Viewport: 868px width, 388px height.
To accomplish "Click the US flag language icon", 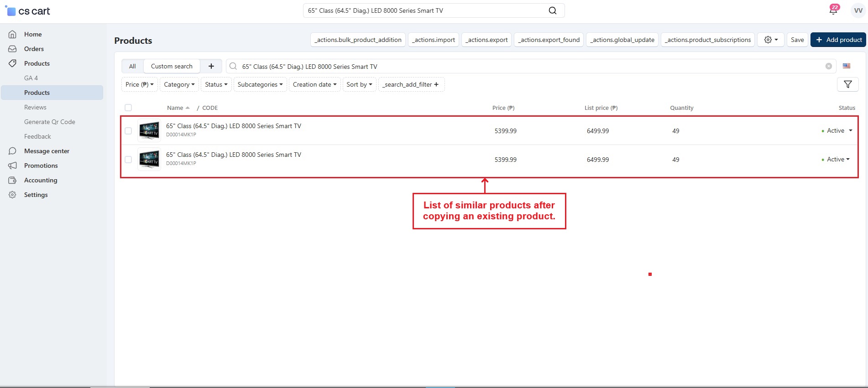I will click(x=846, y=66).
